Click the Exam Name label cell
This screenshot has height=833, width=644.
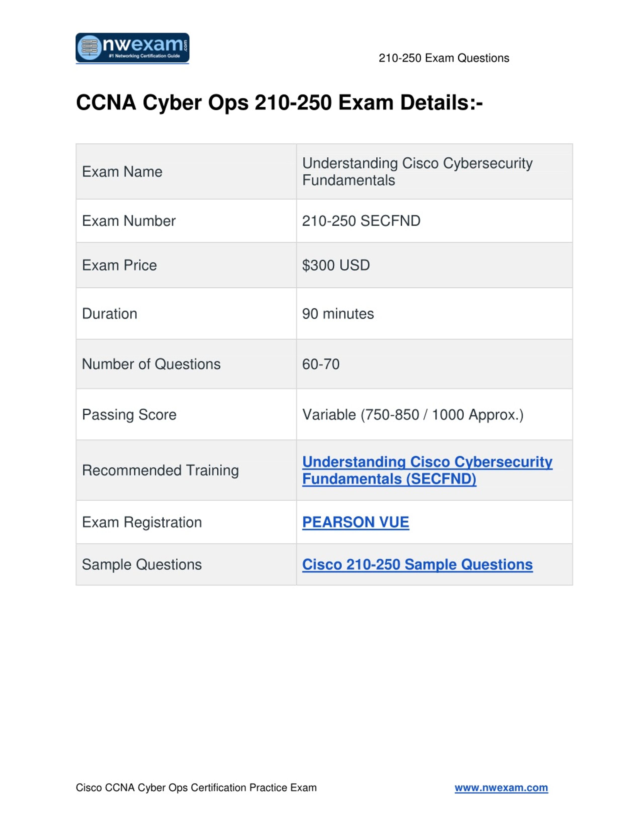pos(186,172)
